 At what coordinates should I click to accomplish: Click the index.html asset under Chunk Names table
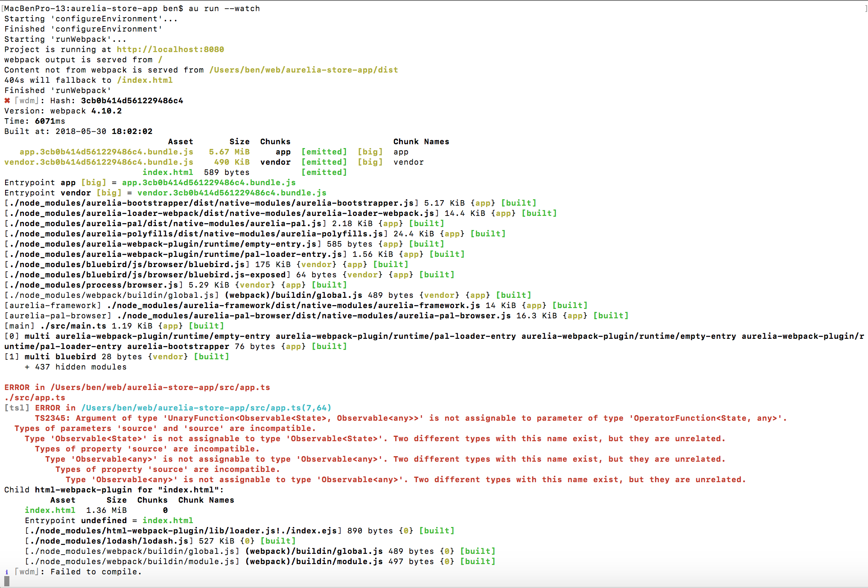[x=169, y=172]
